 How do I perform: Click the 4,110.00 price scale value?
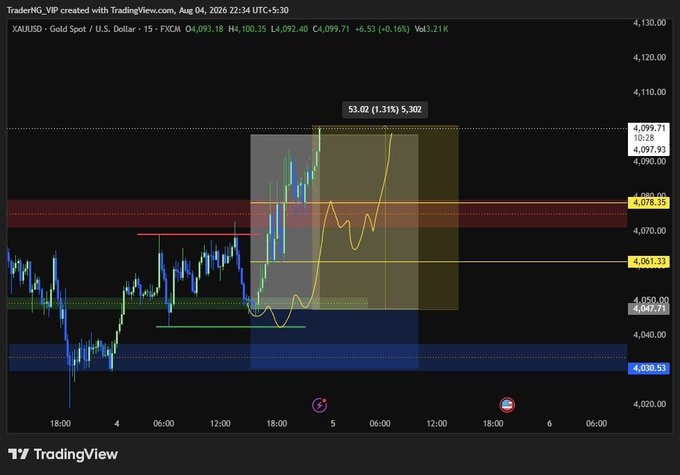coord(649,92)
